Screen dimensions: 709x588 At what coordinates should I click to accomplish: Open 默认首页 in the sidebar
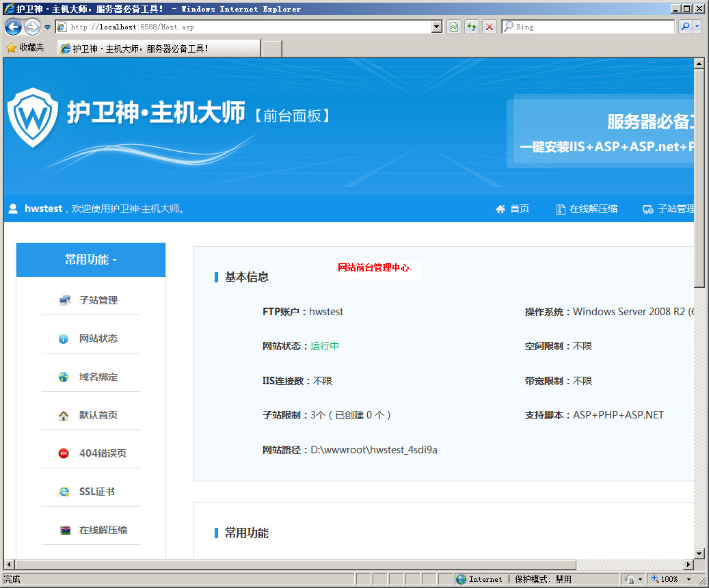[x=98, y=415]
